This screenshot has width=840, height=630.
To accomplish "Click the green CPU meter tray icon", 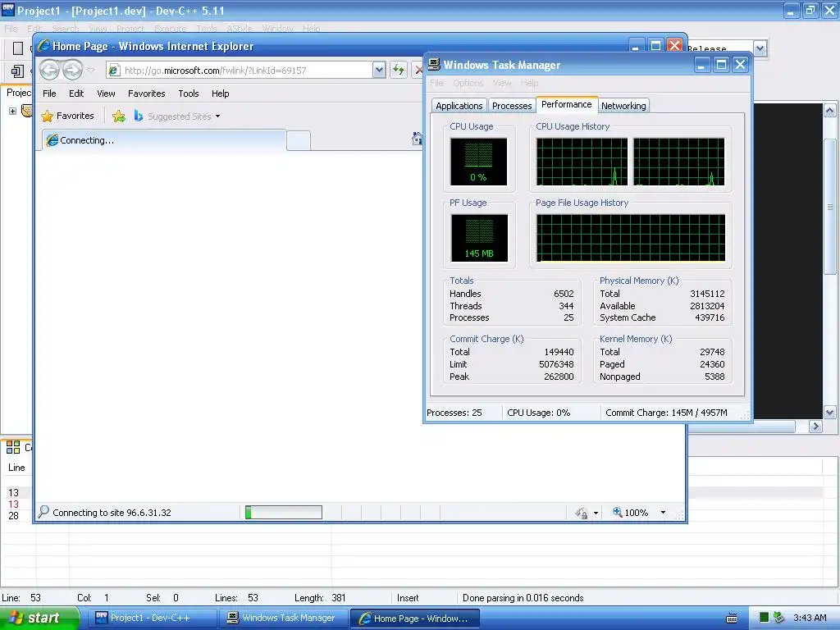I will (764, 618).
